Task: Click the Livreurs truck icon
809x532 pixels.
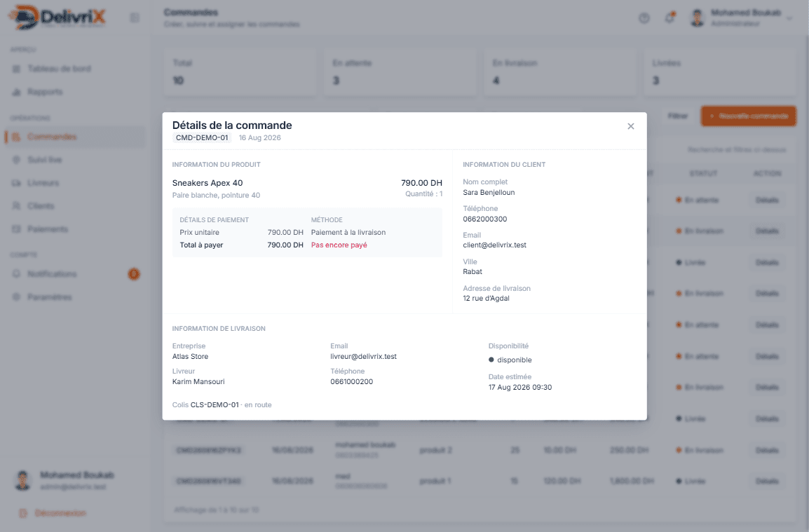Action: 17,183
